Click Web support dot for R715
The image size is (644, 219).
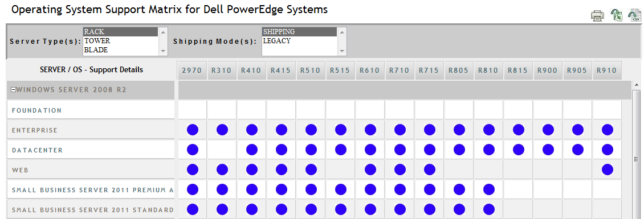[430, 170]
